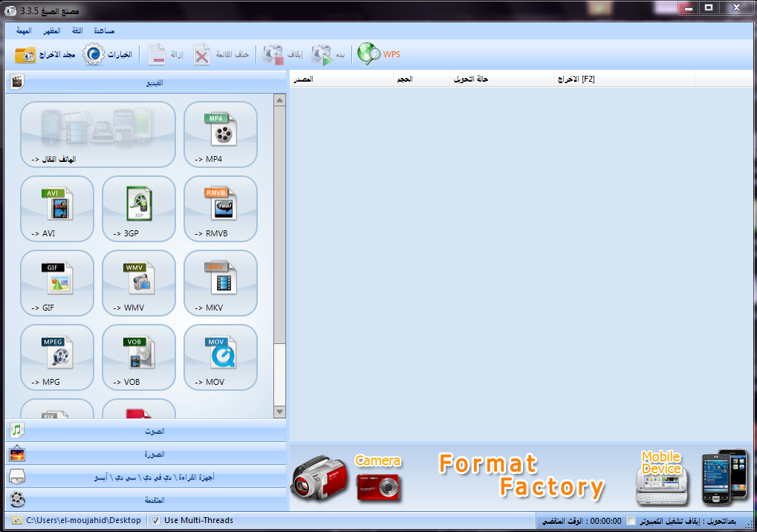The height and width of the screenshot is (532, 757).
Task: Open the task menu (المهمة)
Action: pos(24,31)
